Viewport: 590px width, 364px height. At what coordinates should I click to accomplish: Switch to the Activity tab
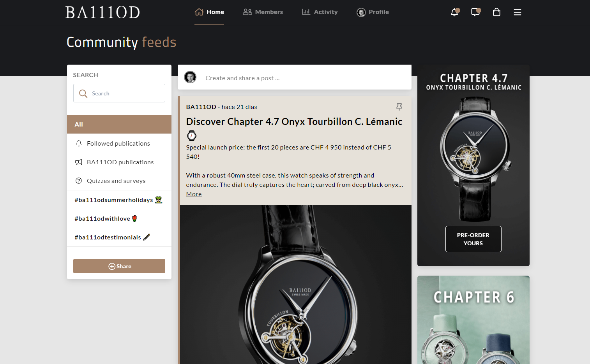(320, 12)
